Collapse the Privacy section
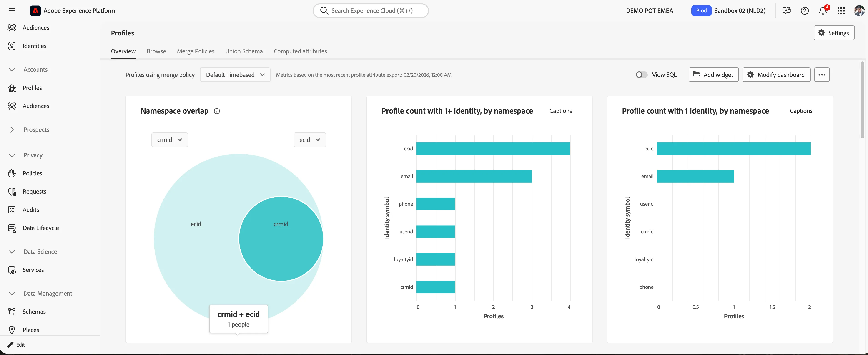The width and height of the screenshot is (868, 355). coord(12,155)
